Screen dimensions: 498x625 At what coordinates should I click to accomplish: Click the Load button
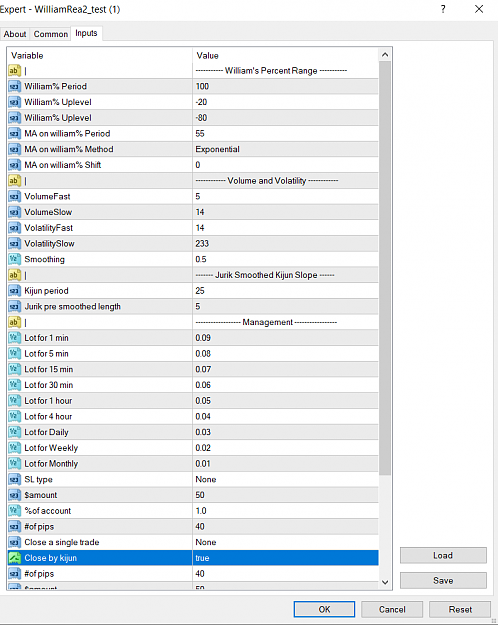point(443,556)
